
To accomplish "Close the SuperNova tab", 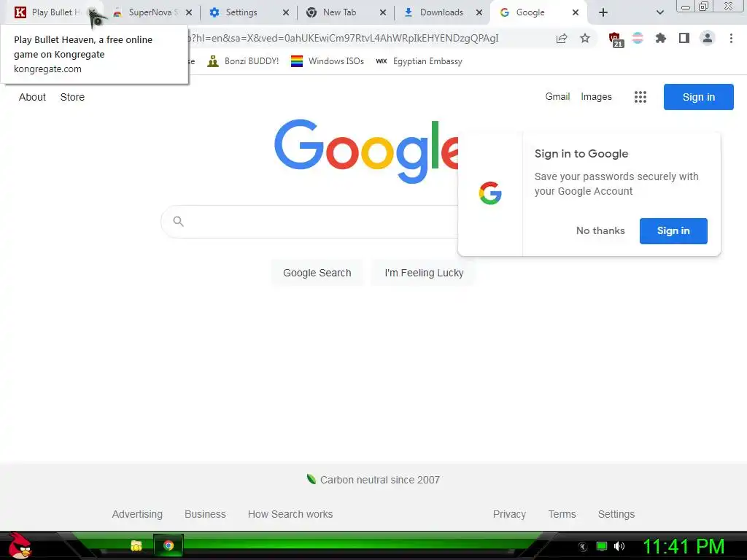I will [189, 13].
